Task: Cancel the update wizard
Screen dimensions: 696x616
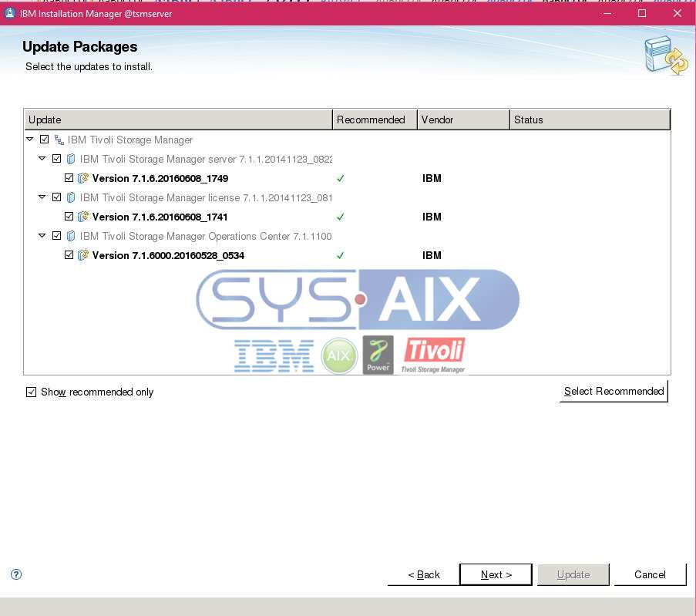Action: pos(650,574)
